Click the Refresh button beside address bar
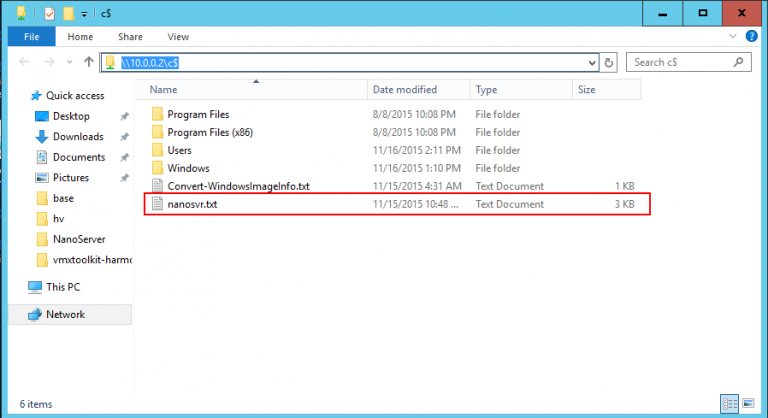The height and width of the screenshot is (418, 768). point(609,62)
